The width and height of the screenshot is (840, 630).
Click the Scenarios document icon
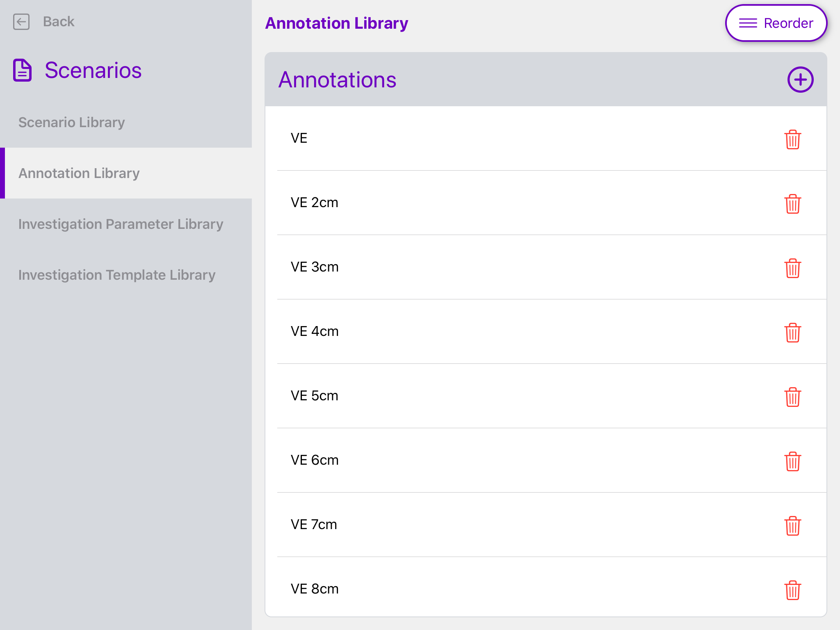tap(23, 70)
